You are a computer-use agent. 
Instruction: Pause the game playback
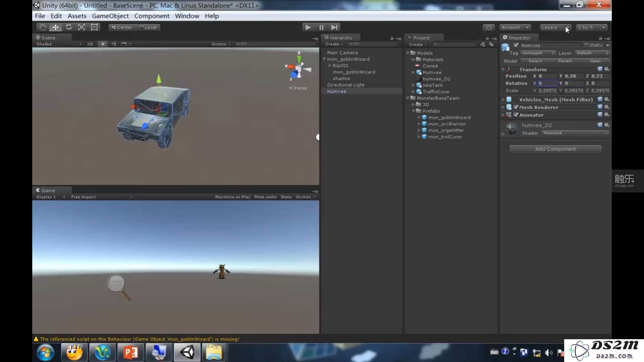click(x=321, y=27)
